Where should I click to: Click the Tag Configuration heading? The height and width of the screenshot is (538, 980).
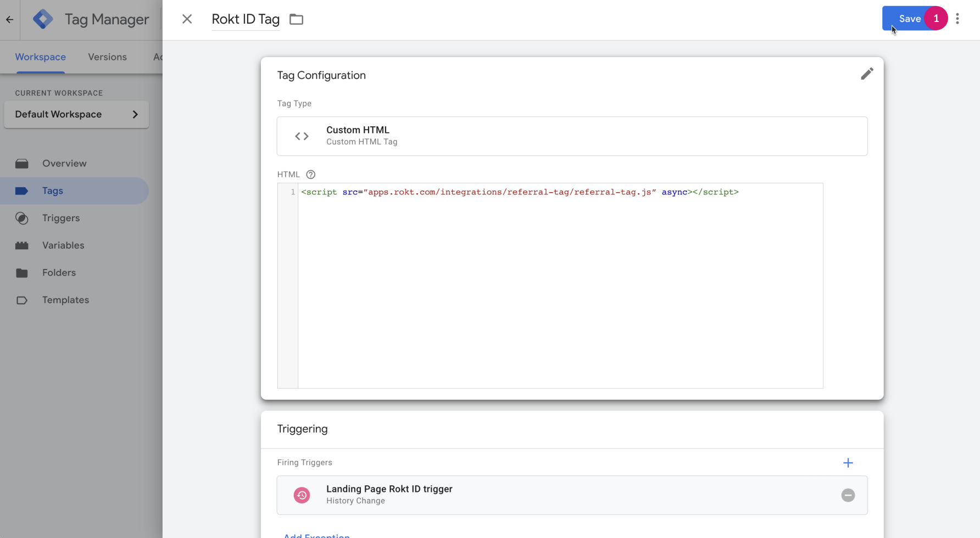click(321, 75)
